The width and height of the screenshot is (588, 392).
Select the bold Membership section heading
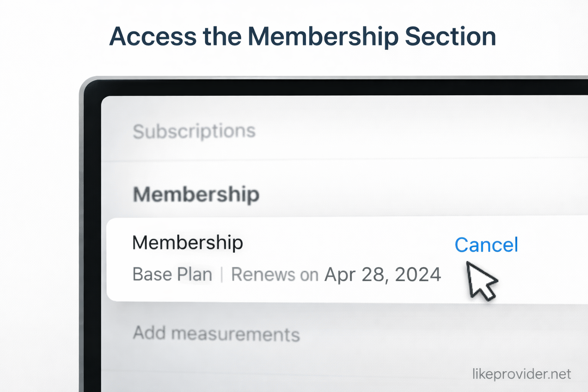click(x=196, y=194)
